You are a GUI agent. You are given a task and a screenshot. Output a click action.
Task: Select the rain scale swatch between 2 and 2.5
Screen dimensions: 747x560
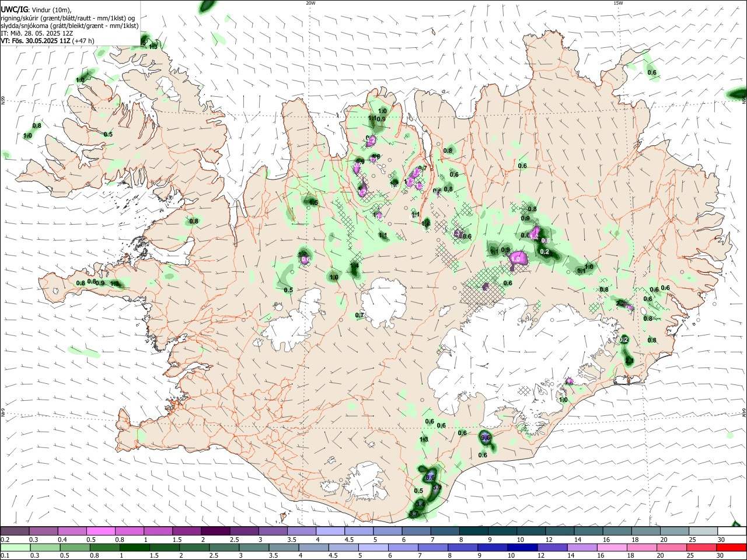click(194, 548)
